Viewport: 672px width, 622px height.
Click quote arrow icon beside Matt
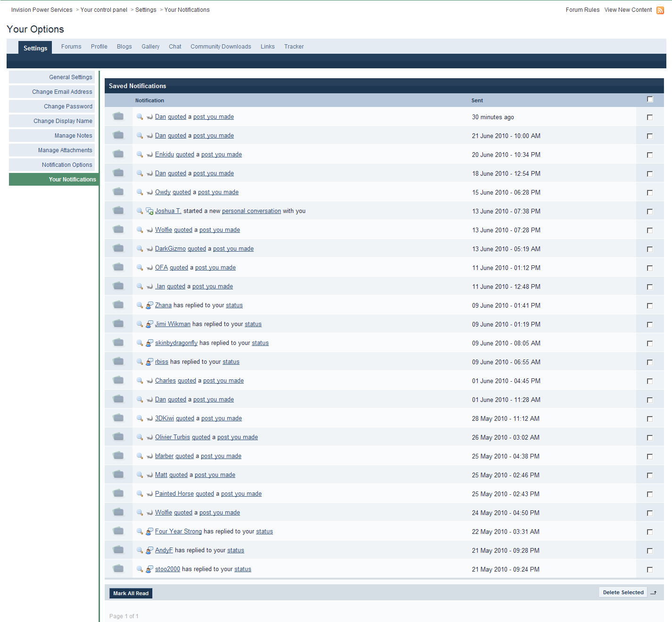pos(149,475)
